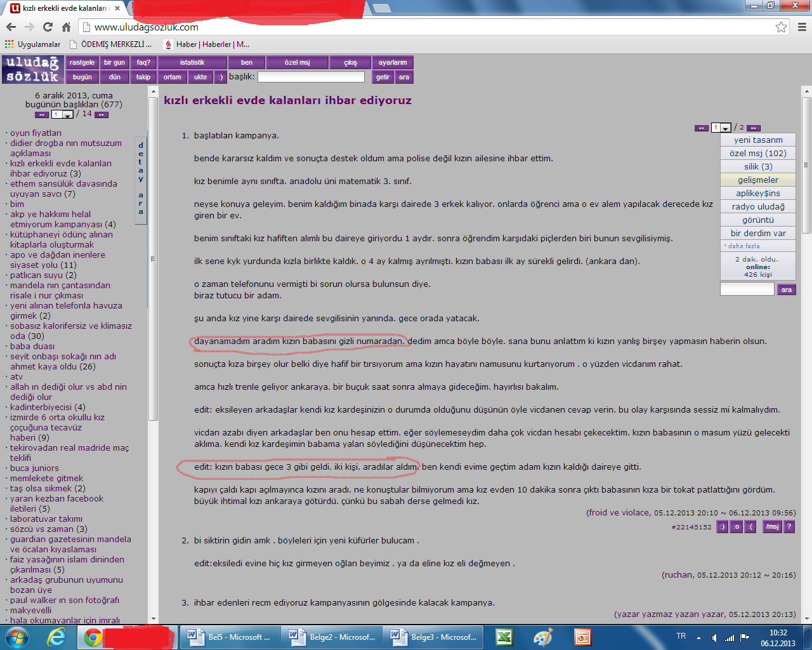Open the 'istatistik' menu item
The image size is (812, 650).
(x=192, y=62)
